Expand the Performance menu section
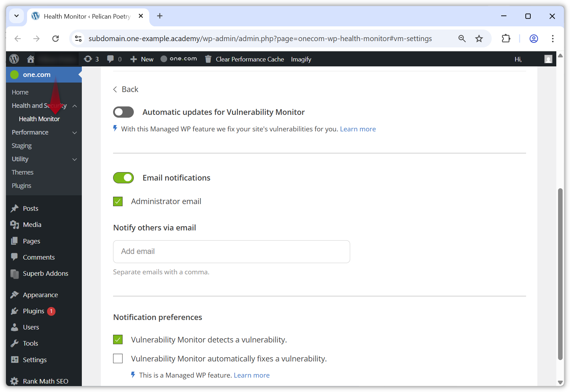The width and height of the screenshot is (570, 392). click(x=74, y=132)
